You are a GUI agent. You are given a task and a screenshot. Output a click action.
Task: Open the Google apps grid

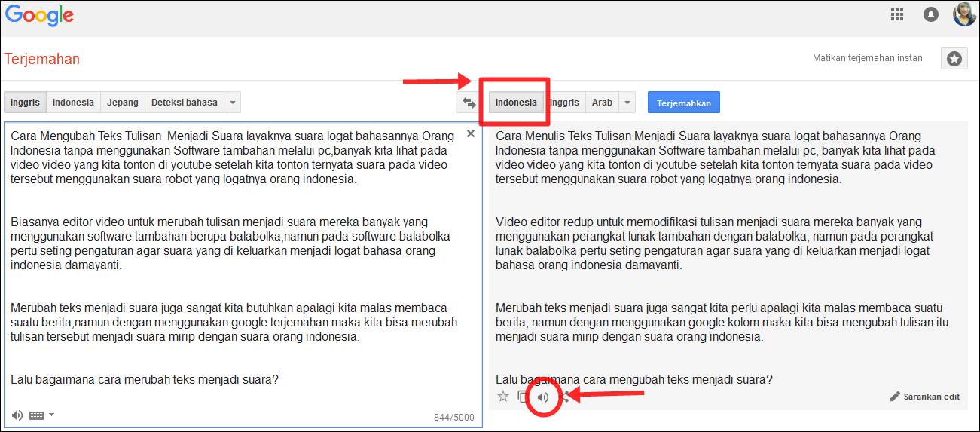click(x=896, y=14)
